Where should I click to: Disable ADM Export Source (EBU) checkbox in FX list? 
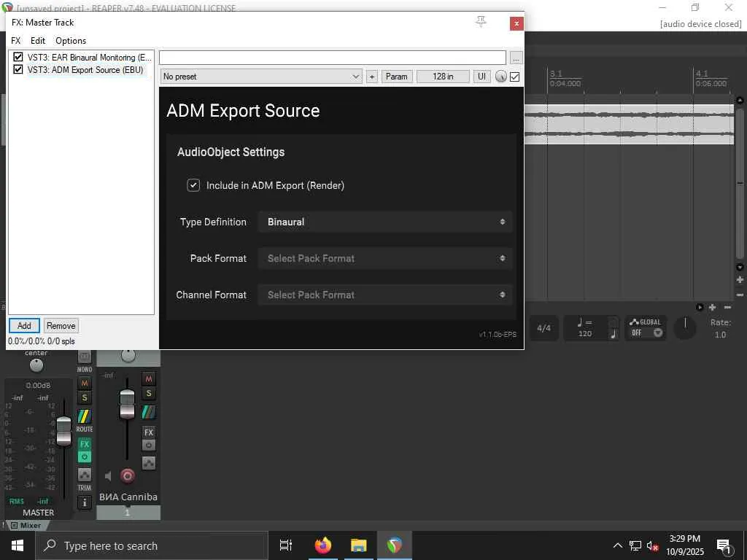click(x=18, y=69)
